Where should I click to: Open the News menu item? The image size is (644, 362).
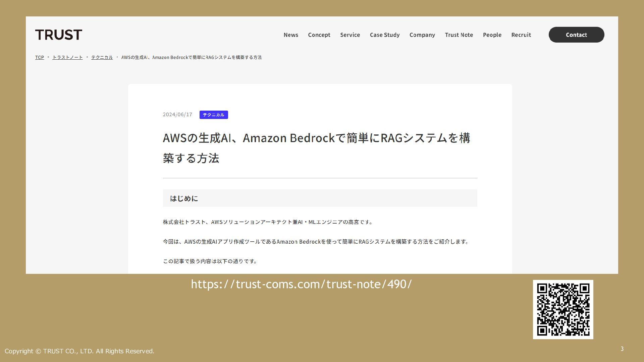tap(291, 35)
